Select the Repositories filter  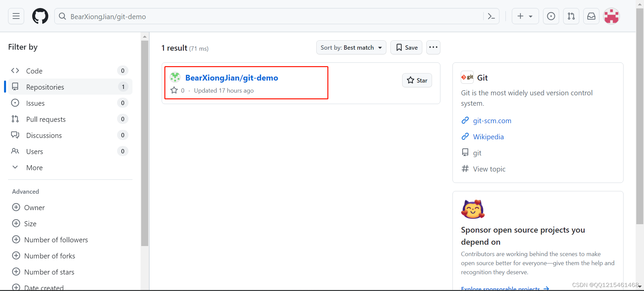pos(70,87)
